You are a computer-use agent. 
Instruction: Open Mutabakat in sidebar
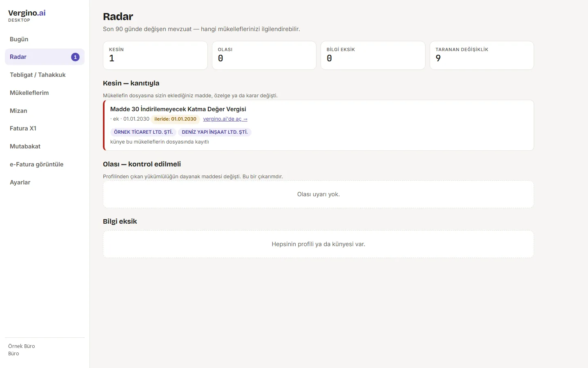point(45,146)
